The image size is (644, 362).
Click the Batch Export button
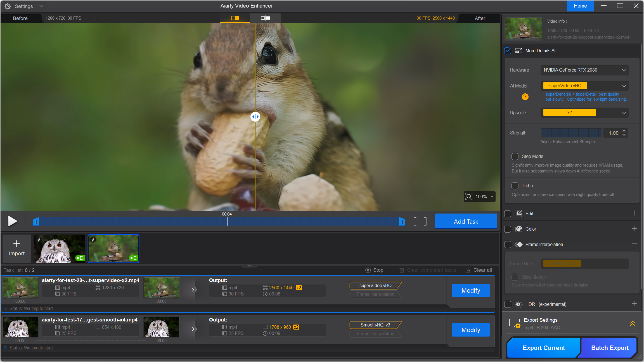tap(610, 348)
